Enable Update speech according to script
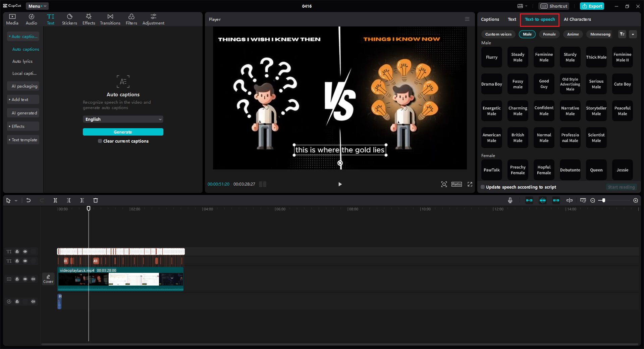 (483, 187)
